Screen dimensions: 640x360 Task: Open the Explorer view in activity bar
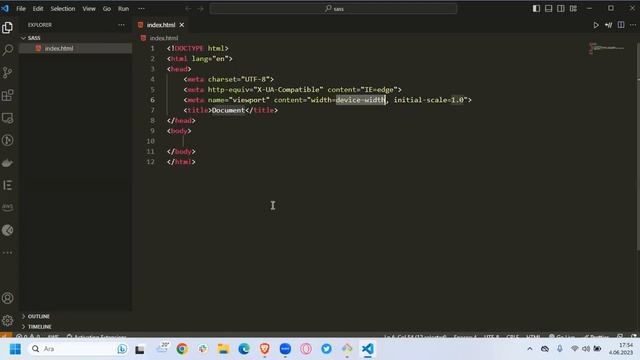[x=7, y=27]
